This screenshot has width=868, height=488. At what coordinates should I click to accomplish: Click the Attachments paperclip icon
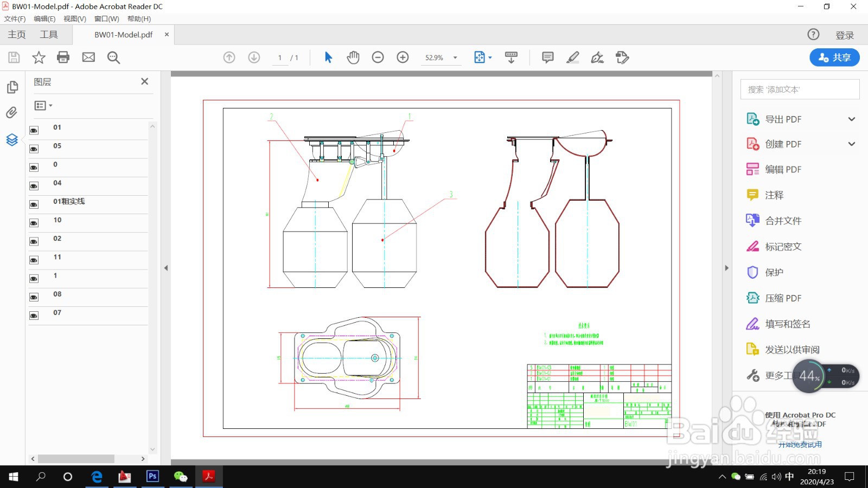click(x=12, y=113)
